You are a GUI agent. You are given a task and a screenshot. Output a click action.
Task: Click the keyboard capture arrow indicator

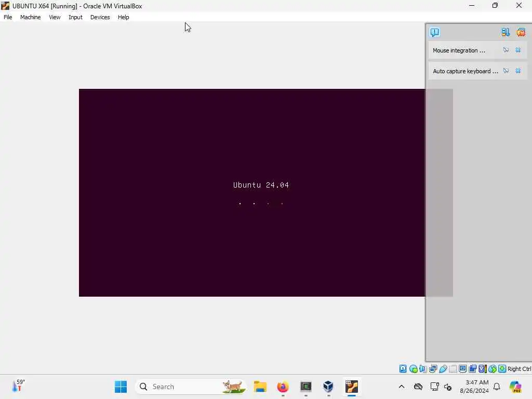[502, 369]
